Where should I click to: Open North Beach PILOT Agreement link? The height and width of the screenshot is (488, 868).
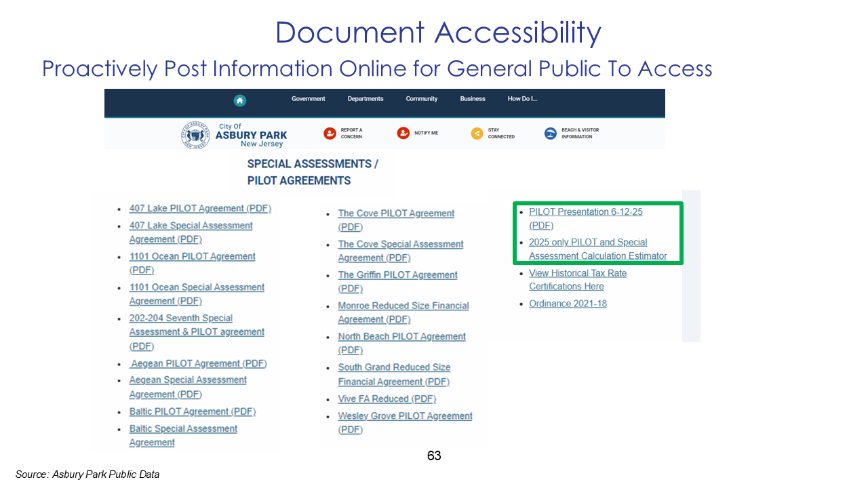tap(402, 343)
